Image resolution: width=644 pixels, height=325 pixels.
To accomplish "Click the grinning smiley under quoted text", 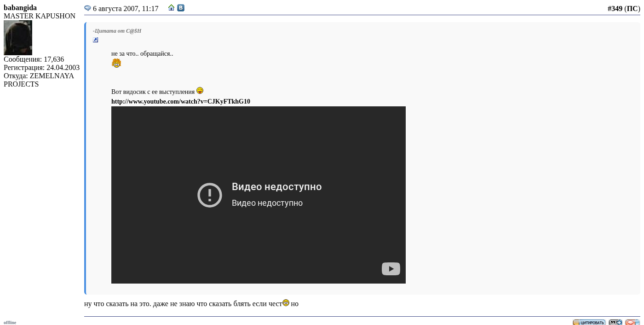I will point(116,63).
